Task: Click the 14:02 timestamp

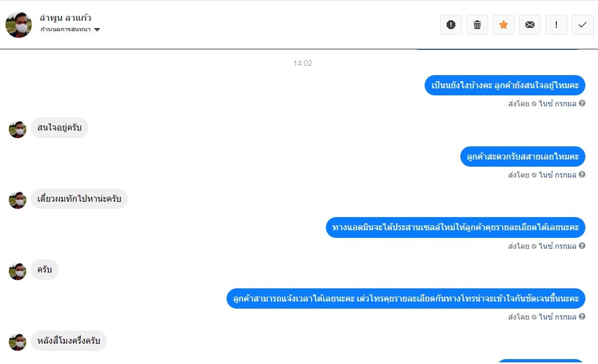Action: 302,63
